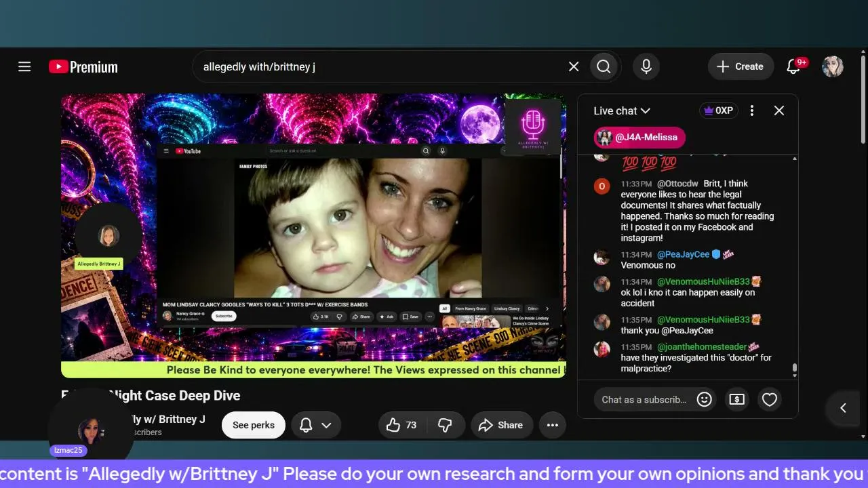The height and width of the screenshot is (488, 868).
Task: Open the 0XP crown badge
Action: pos(719,110)
